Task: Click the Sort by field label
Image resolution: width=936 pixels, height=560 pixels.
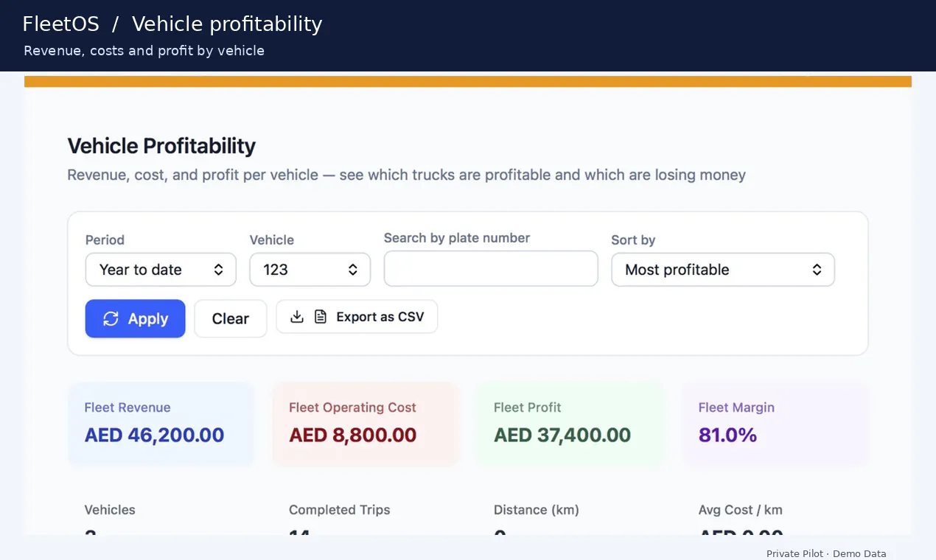Action: click(633, 240)
